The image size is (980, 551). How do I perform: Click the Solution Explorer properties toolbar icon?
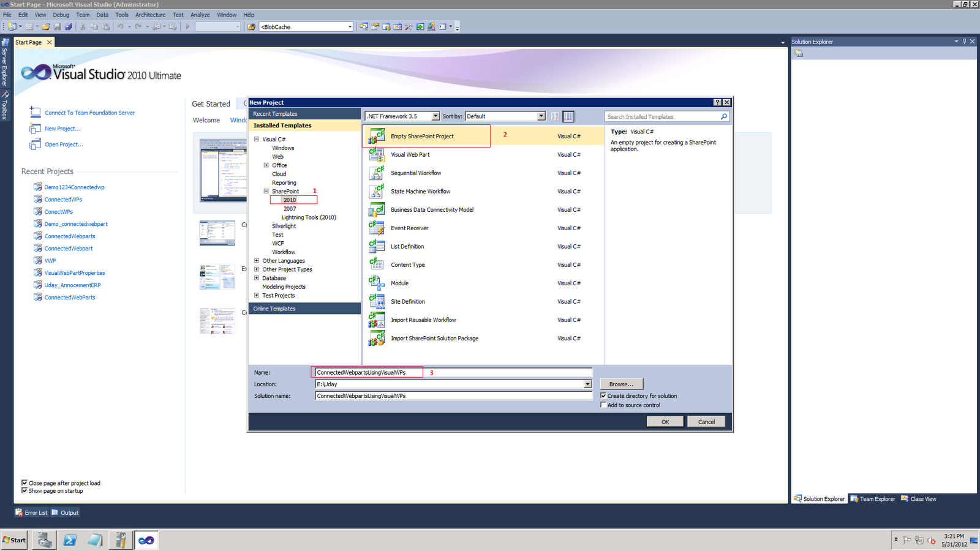(x=799, y=53)
